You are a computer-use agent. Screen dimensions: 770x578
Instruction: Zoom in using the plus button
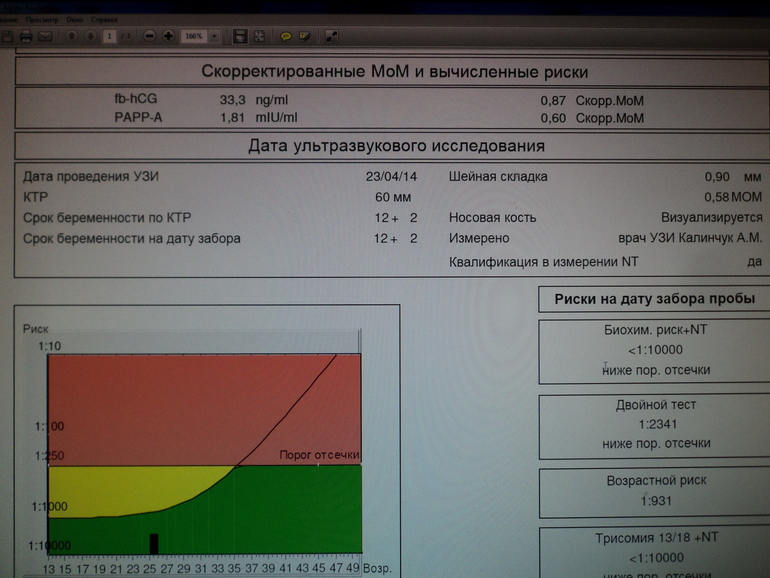pos(168,37)
